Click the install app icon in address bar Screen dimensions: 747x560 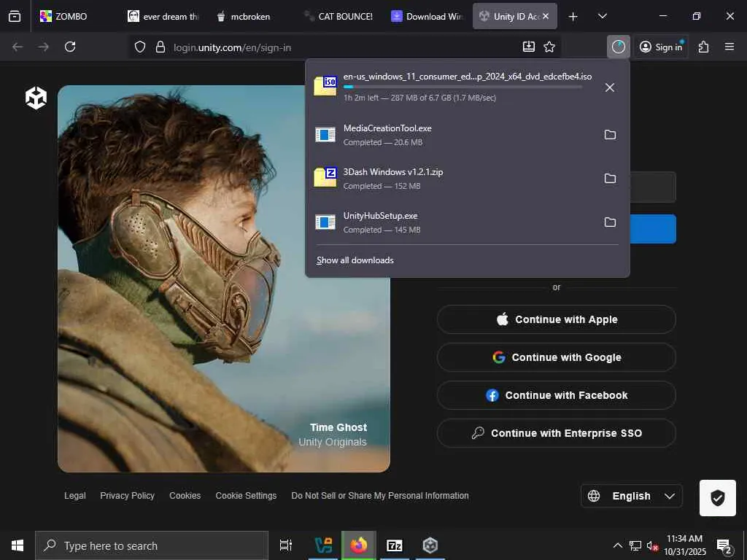(529, 47)
